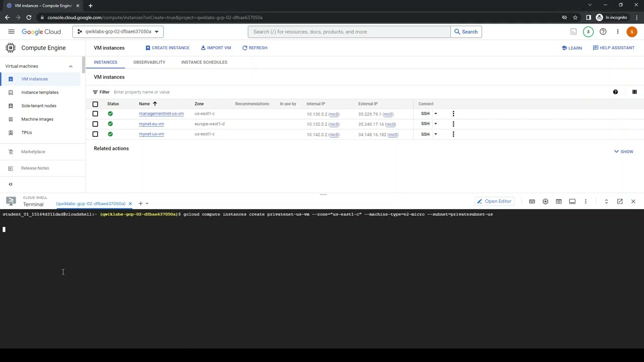This screenshot has width=644, height=362.
Task: Open the Learn panel
Action: tap(572, 48)
